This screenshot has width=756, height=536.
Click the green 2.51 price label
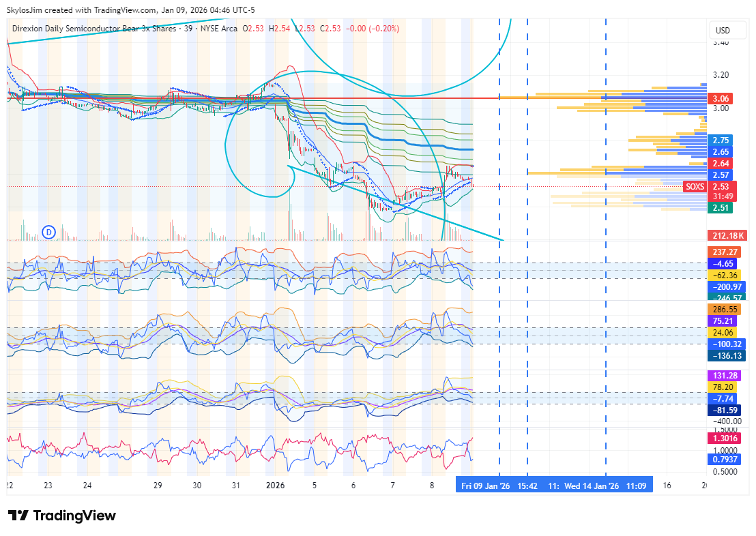[x=721, y=208]
